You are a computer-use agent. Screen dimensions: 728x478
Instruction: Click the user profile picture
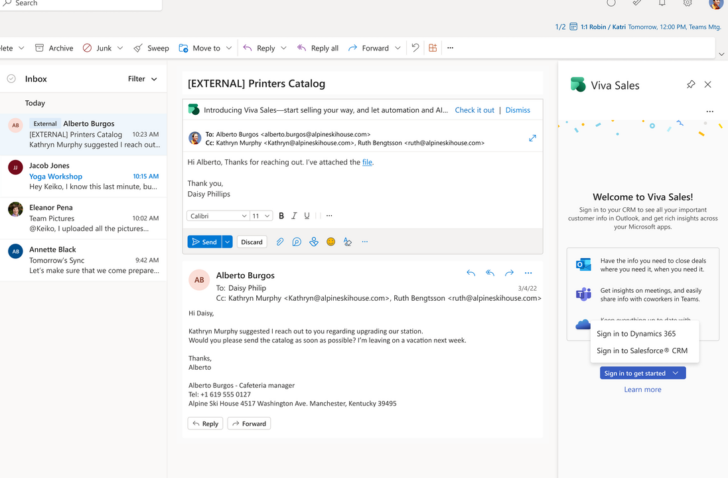coord(716,4)
